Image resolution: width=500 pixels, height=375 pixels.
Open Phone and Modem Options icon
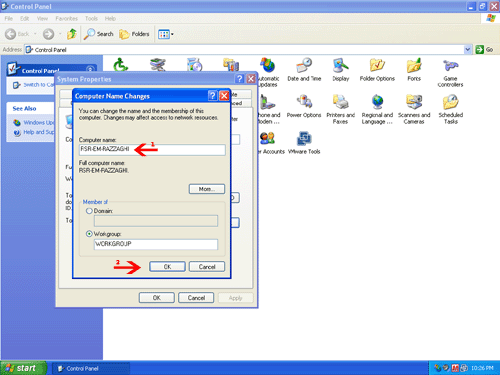click(270, 109)
